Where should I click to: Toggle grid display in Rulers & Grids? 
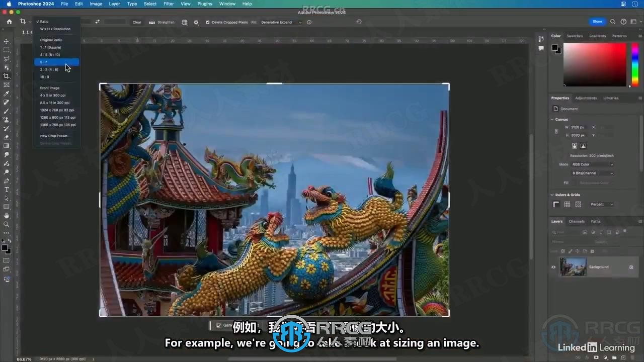[x=567, y=204]
